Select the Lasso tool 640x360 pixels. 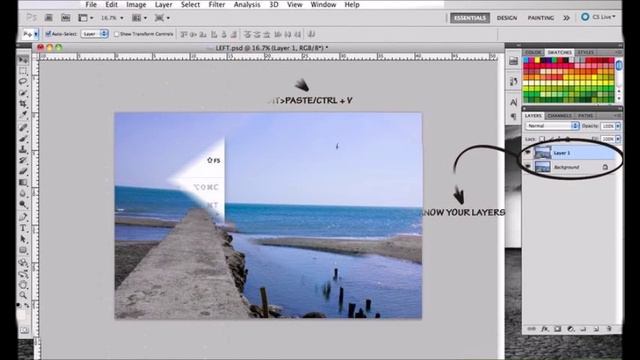(23, 82)
